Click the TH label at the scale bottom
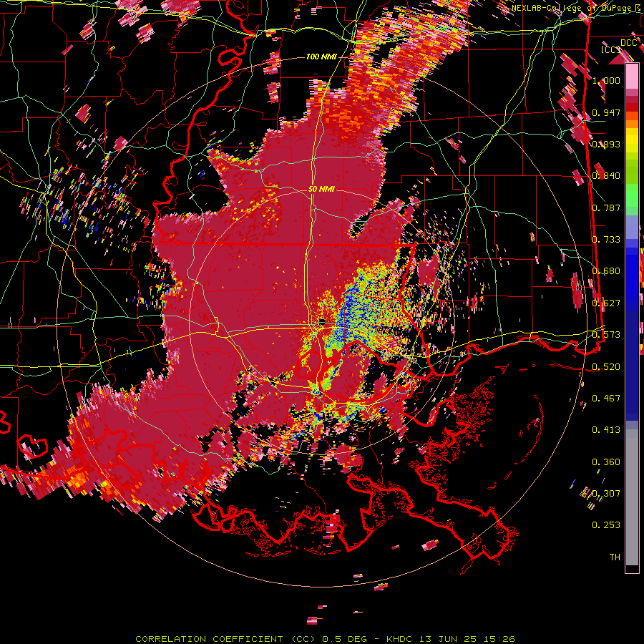 (x=615, y=557)
